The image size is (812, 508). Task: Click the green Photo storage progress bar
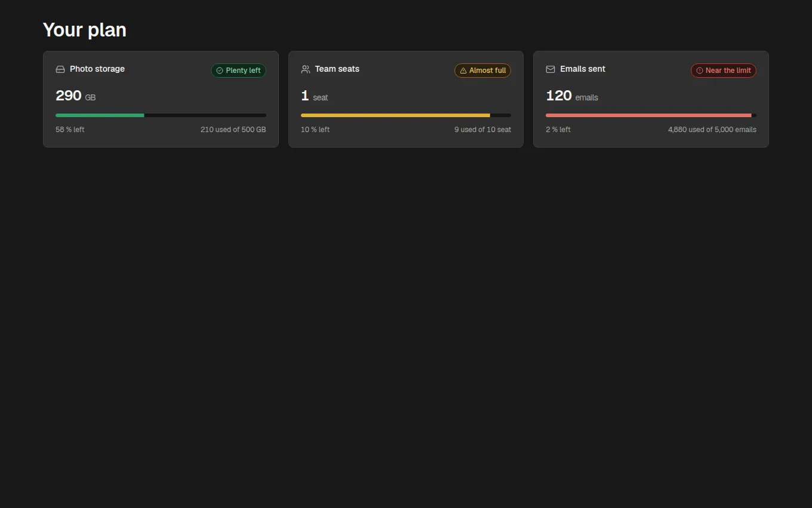(x=161, y=115)
